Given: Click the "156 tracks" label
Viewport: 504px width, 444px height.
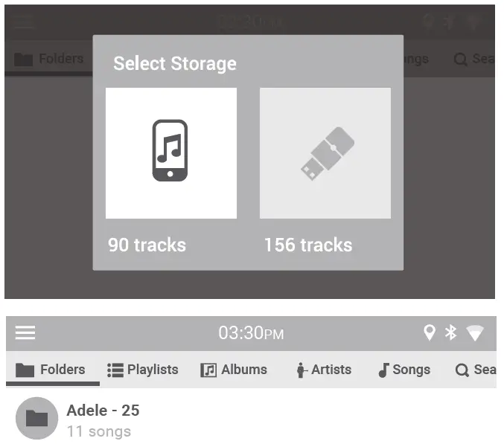Looking at the screenshot, I should 308,245.
